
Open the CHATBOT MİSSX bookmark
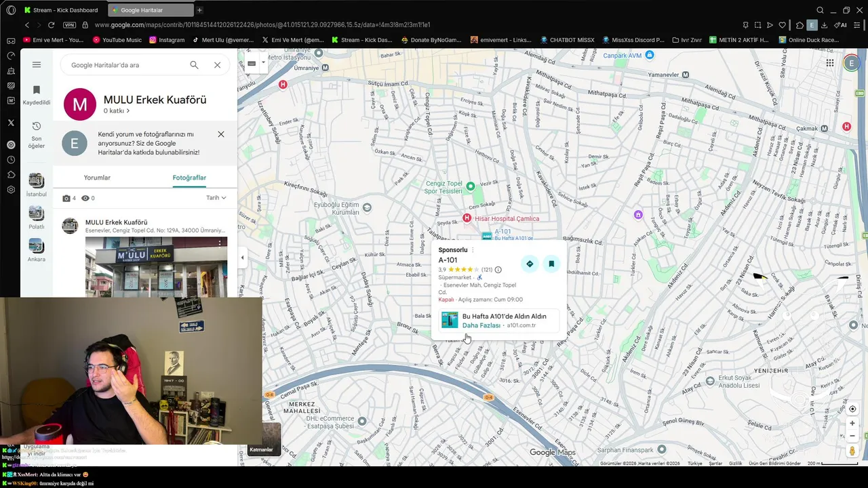[x=567, y=40]
